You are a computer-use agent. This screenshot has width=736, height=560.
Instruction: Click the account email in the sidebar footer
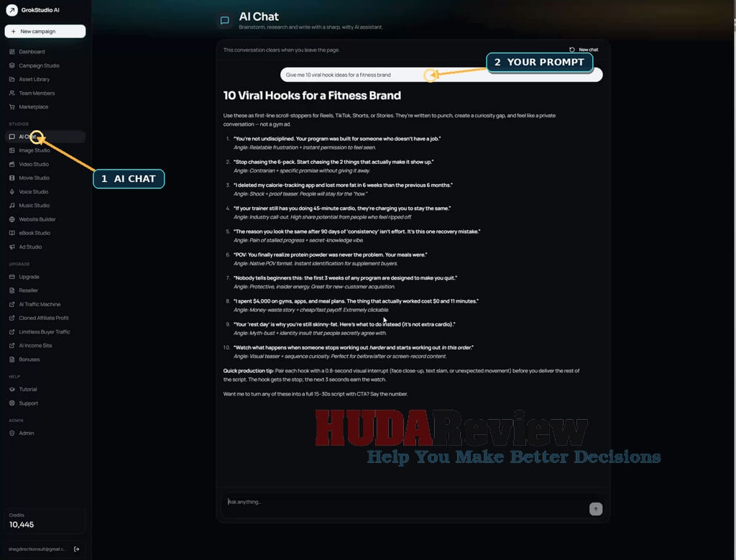[37, 549]
